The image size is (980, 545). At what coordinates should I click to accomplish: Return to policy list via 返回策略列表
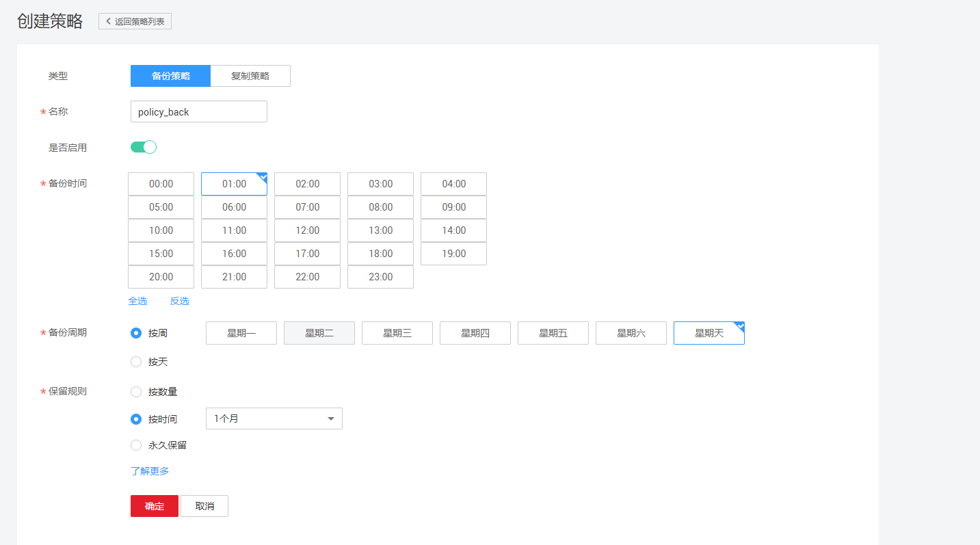[135, 21]
